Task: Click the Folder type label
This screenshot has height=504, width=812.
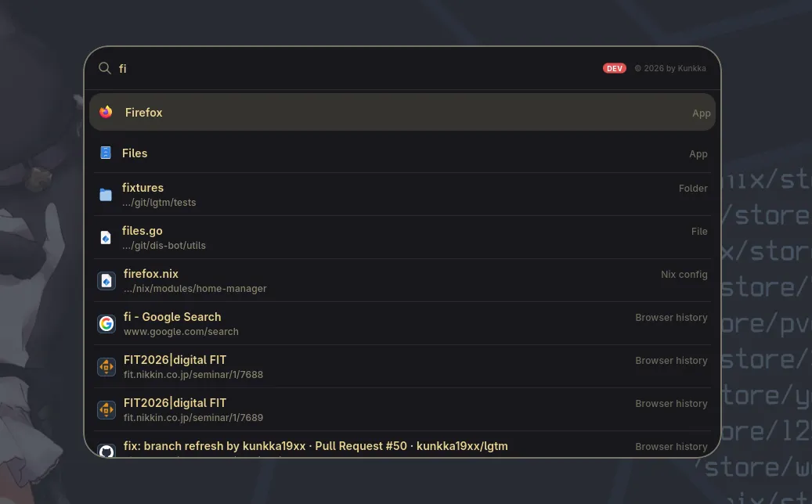Action: coord(693,189)
